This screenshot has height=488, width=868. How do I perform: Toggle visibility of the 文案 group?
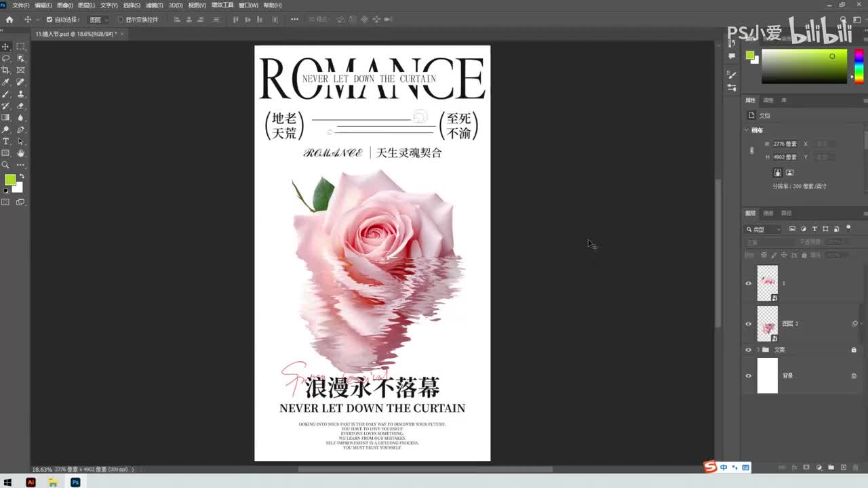click(x=749, y=350)
